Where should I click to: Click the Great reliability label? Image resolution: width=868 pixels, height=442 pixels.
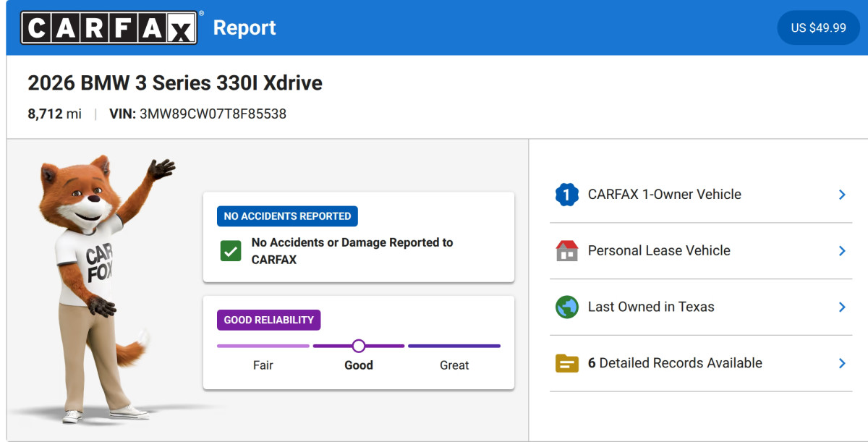pos(454,365)
